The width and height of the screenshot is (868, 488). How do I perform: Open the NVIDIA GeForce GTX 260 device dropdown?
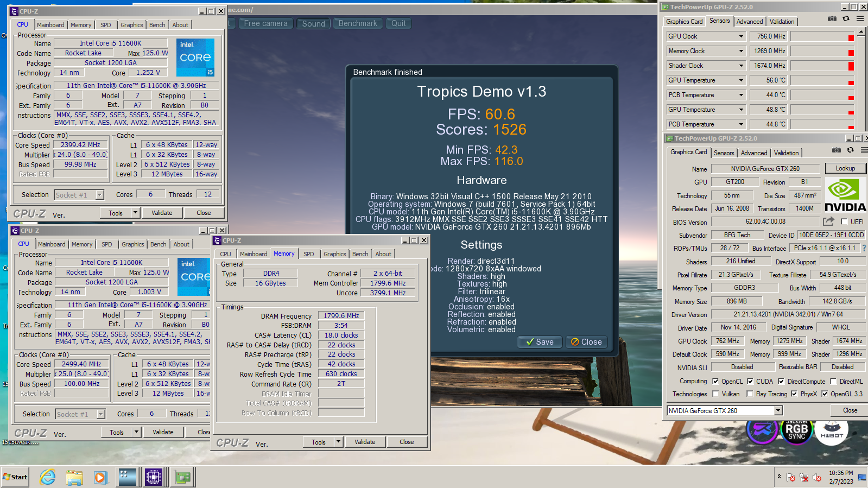click(x=778, y=410)
